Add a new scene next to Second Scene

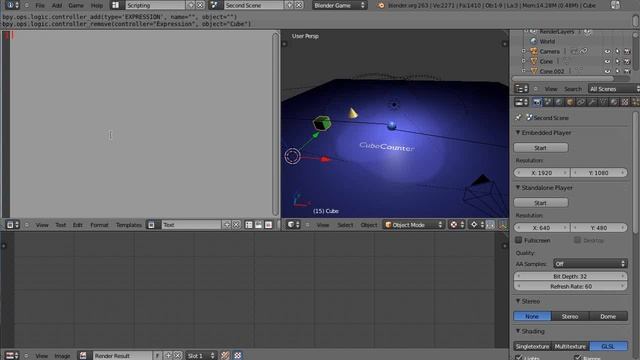point(289,5)
